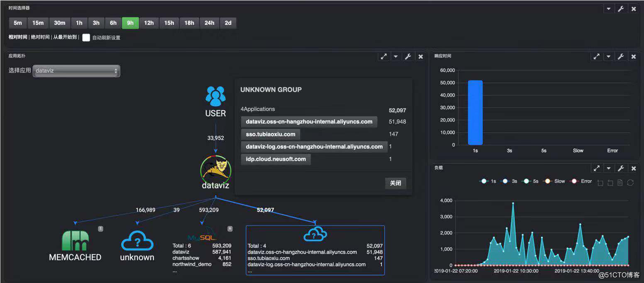Click northwind_demo row in MySQL list
Screen dimensions: 644x283
point(202,264)
